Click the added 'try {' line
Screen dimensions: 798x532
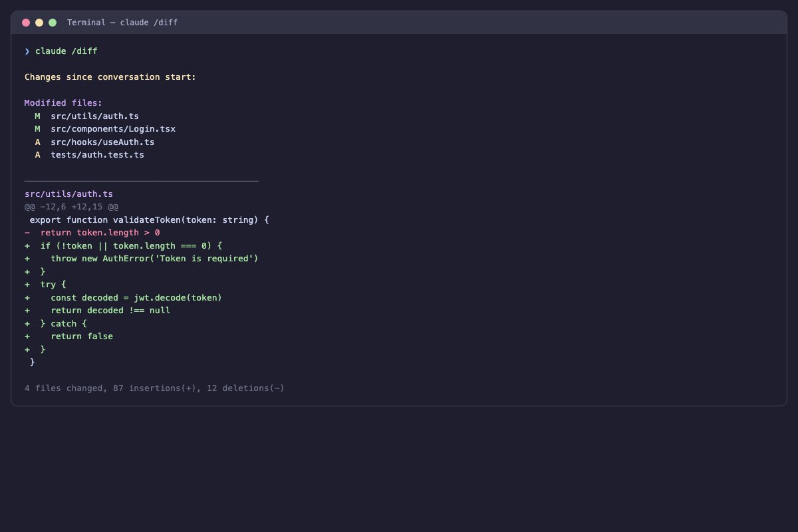click(x=45, y=285)
